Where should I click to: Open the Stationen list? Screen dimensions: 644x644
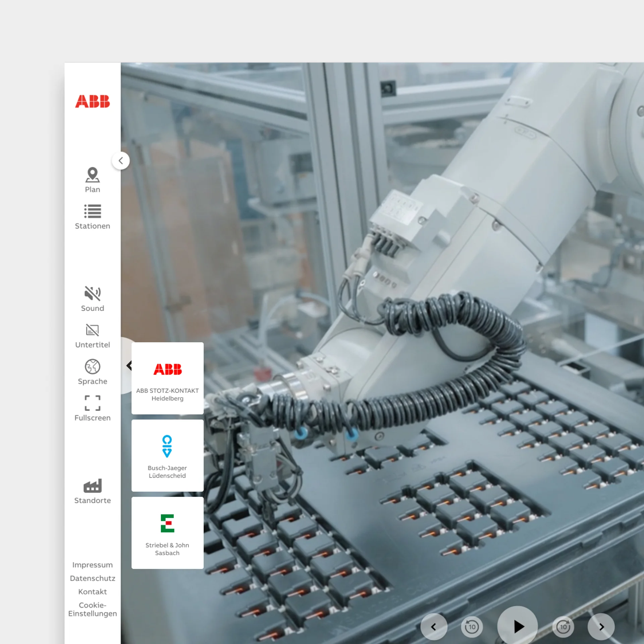[x=92, y=217]
